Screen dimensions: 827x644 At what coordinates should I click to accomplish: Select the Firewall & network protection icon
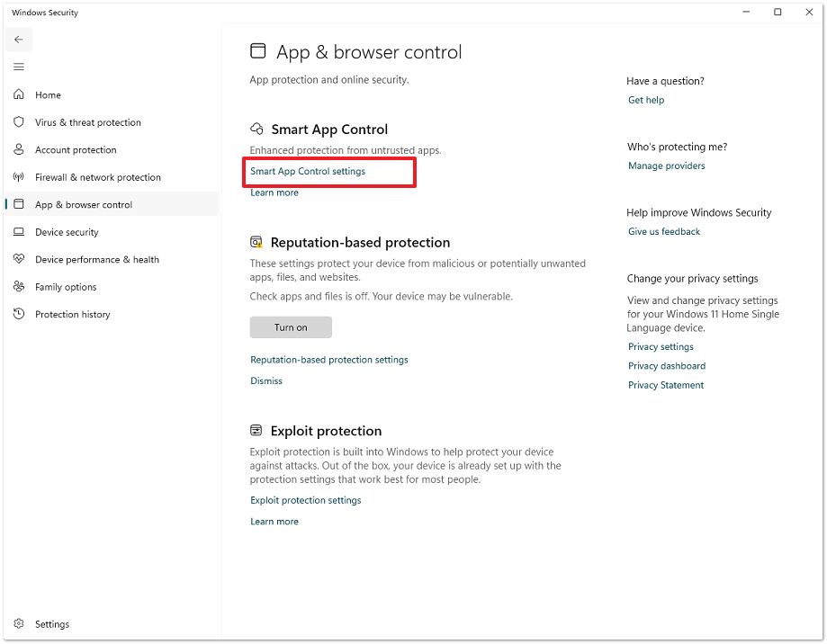pyautogui.click(x=19, y=177)
